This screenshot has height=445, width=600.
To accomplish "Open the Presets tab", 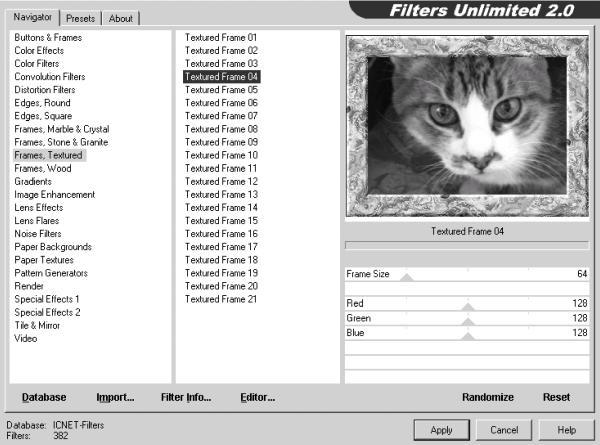I will coord(80,18).
